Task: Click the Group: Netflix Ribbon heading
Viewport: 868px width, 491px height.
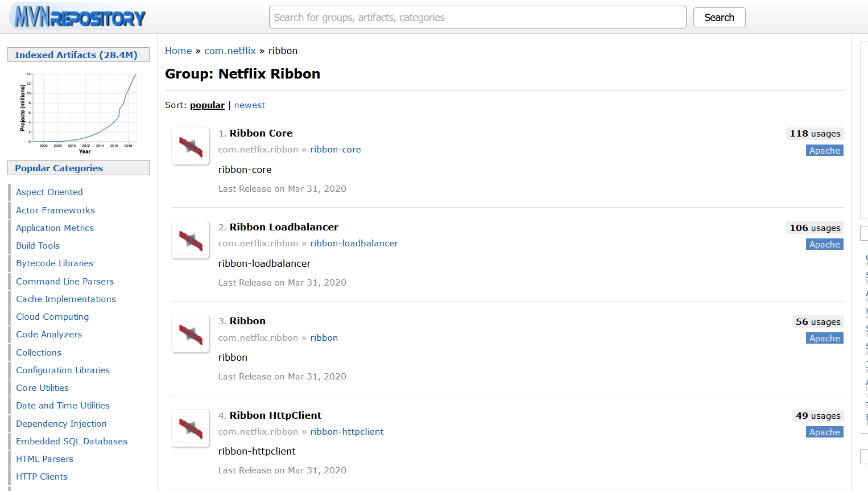Action: (x=242, y=74)
